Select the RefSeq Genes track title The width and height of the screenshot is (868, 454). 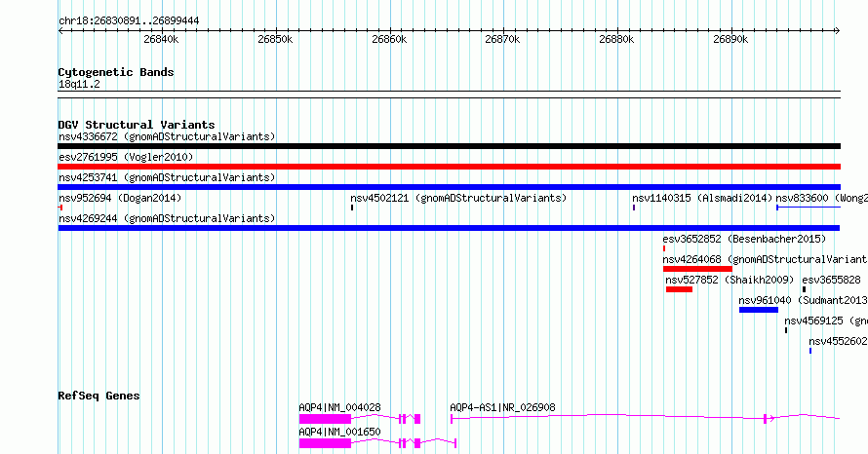99,396
